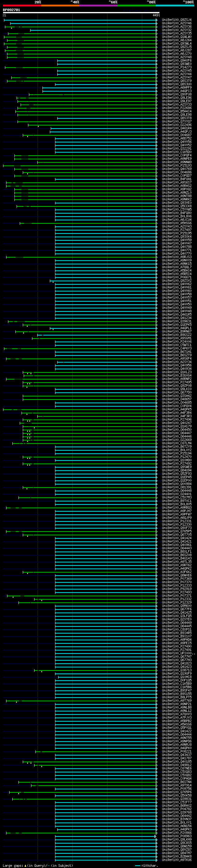Click the green ~80% identity color bar
This screenshot has width=197, height=868.
(x=136, y=6)
